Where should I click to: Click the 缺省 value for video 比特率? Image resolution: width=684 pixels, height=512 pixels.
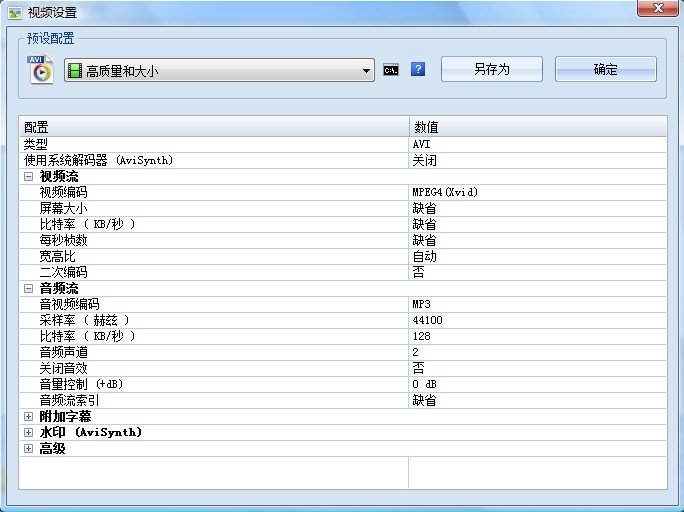tap(537, 224)
